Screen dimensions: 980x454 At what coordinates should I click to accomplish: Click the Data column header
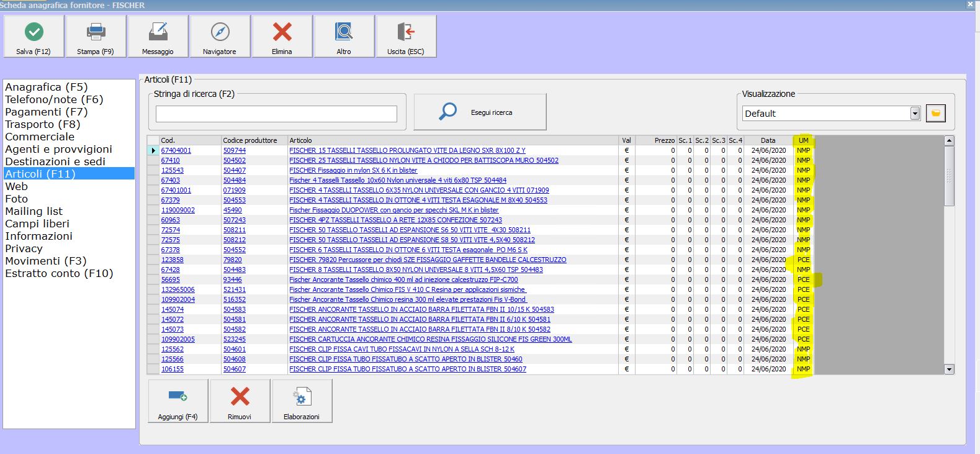(768, 140)
